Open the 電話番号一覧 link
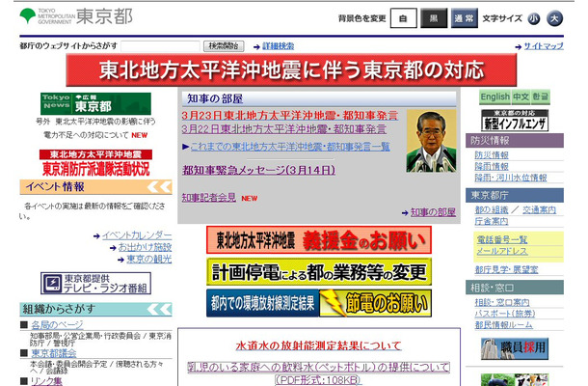 point(502,239)
